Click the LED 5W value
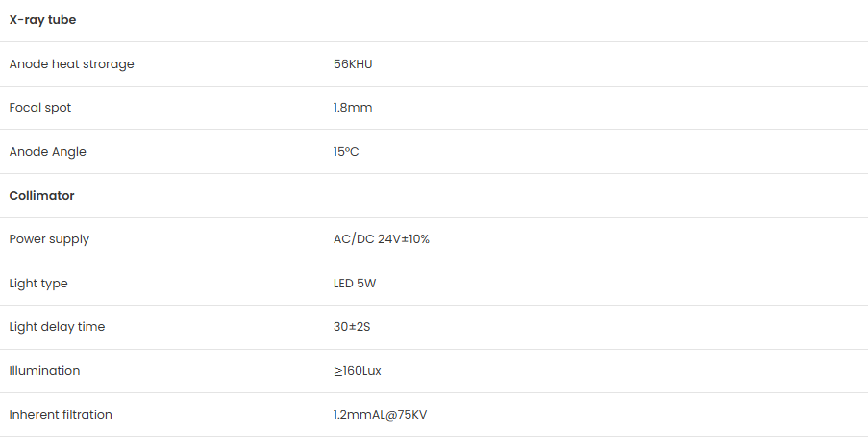This screenshot has height=447, width=868. (355, 283)
